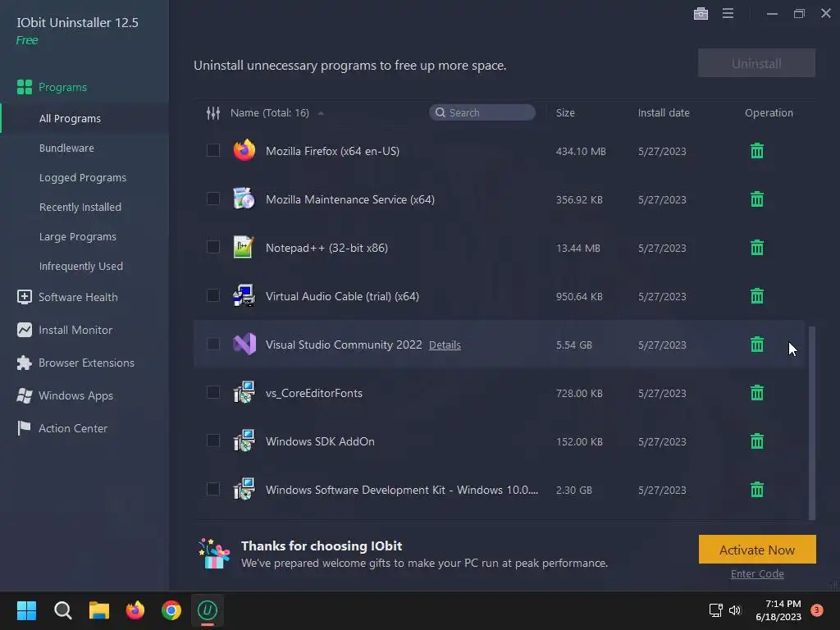Image resolution: width=840 pixels, height=630 pixels.
Task: Click the IObit Uninstaller taskbar icon
Action: (208, 610)
